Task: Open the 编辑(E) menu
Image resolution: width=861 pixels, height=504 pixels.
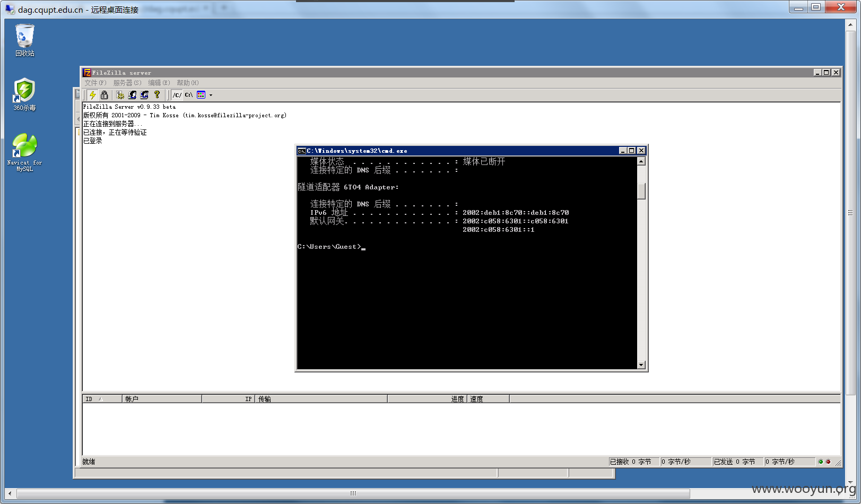Action: click(159, 83)
